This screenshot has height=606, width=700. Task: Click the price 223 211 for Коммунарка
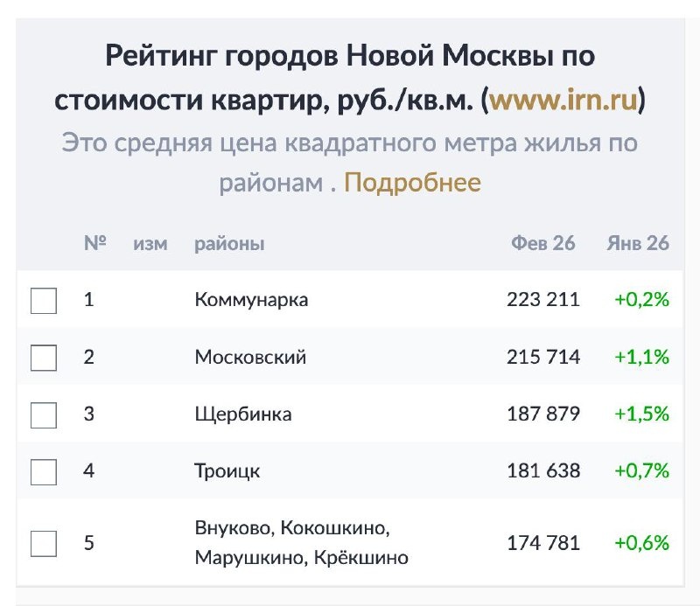point(544,298)
